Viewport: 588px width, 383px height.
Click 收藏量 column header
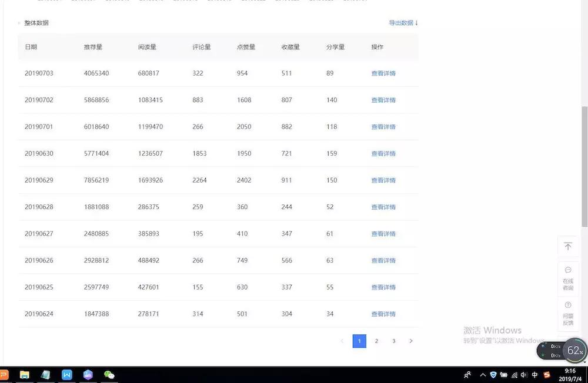pyautogui.click(x=290, y=47)
